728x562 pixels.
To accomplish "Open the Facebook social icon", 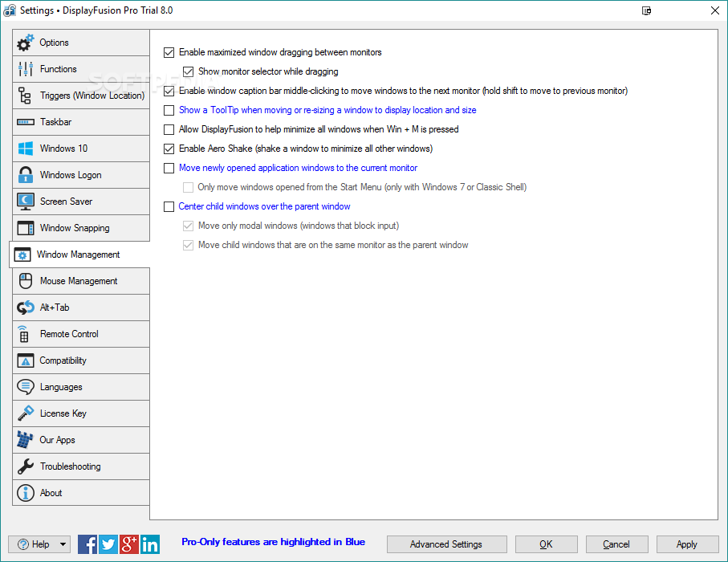I will point(87,544).
